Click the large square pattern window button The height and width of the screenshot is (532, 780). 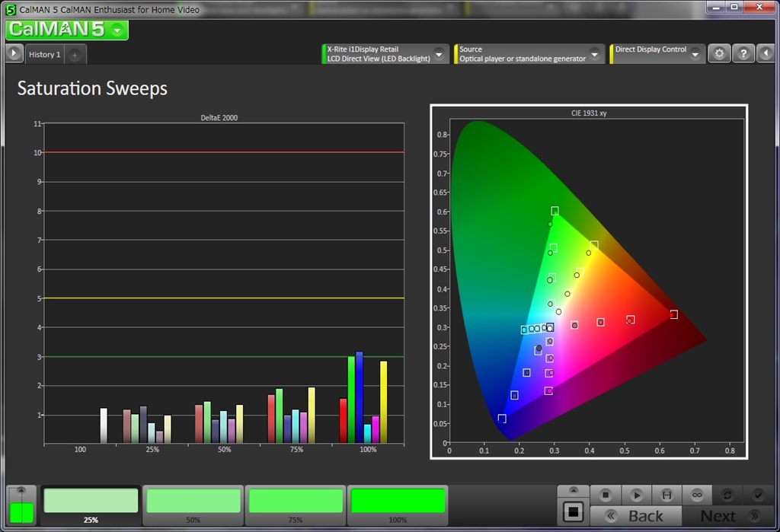point(574,511)
